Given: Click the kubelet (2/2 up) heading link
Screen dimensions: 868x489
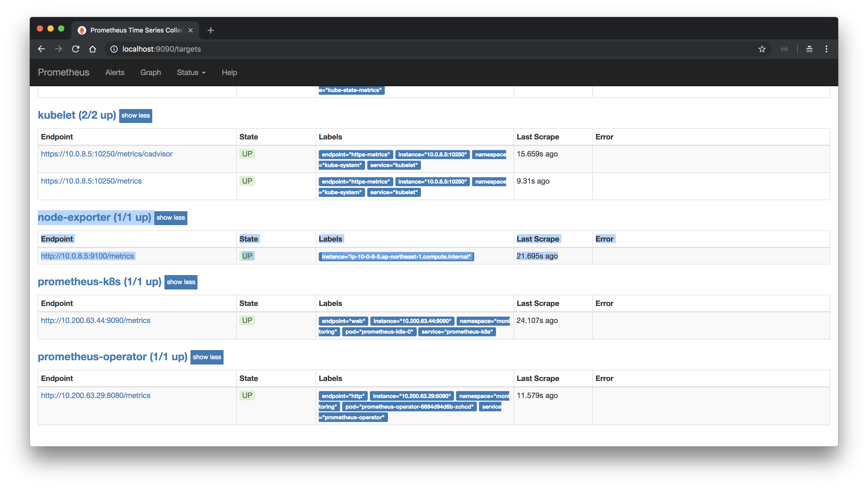Looking at the screenshot, I should [x=77, y=115].
